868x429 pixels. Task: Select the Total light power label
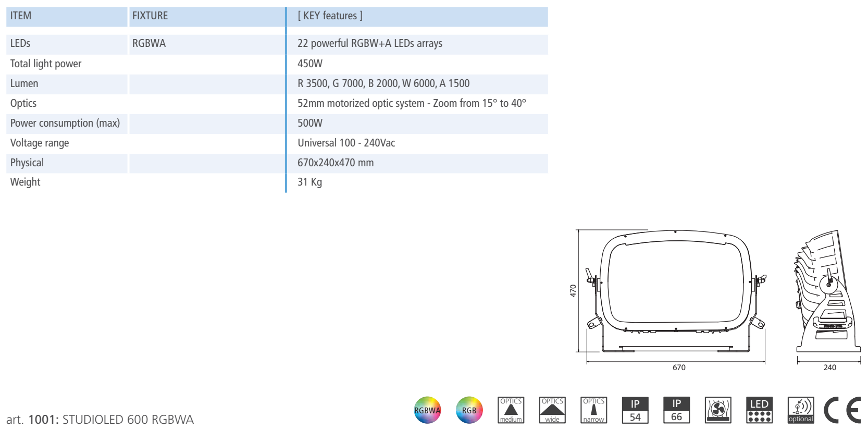point(46,64)
